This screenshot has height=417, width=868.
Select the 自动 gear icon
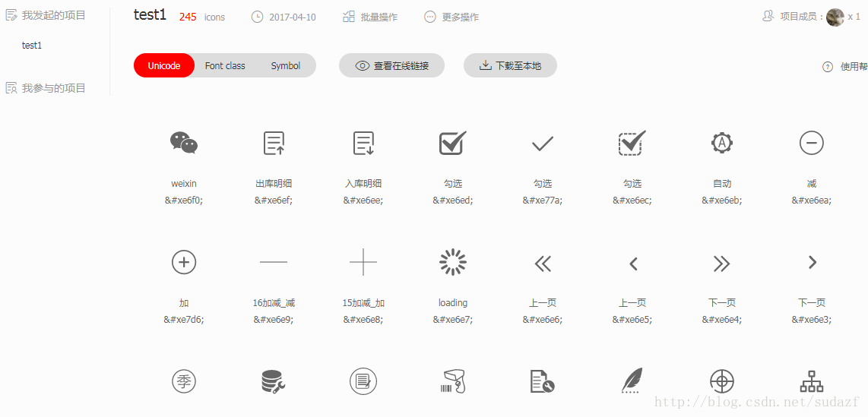click(x=722, y=144)
